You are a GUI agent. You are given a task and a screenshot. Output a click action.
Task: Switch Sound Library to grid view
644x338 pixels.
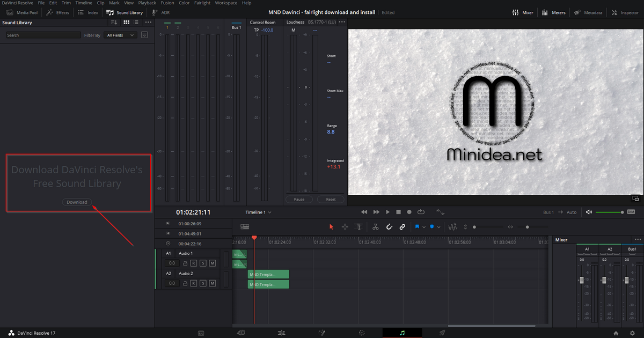click(x=127, y=23)
